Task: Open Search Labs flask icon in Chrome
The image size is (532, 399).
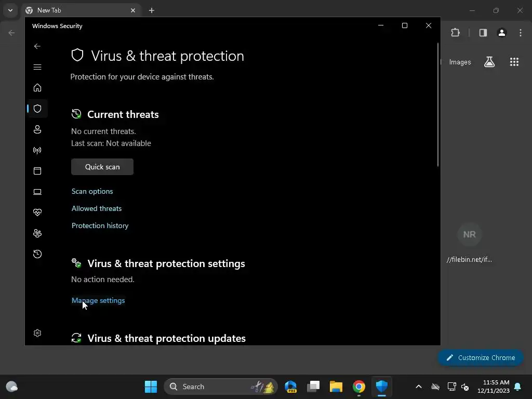Action: pyautogui.click(x=489, y=62)
